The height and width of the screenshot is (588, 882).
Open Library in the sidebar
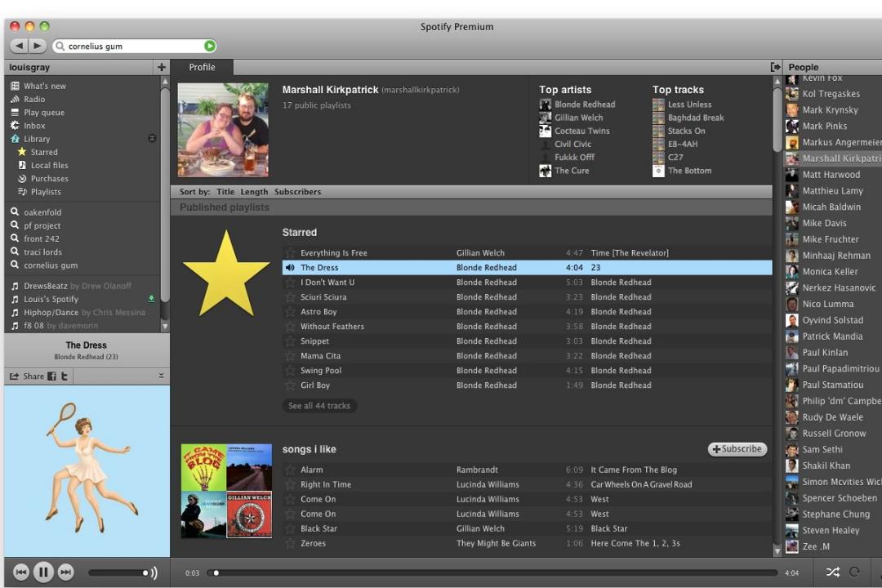37,139
